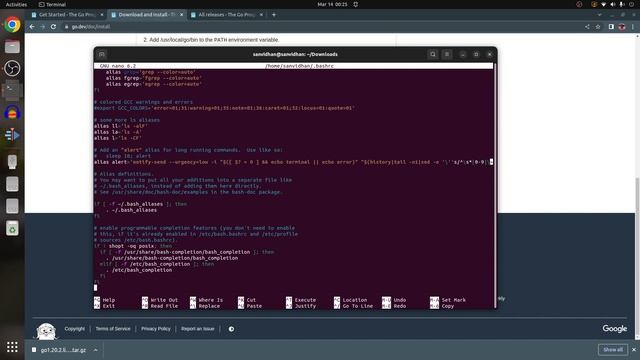
Task: Open Chrome tab search dropdown
Action: pyautogui.click(x=599, y=15)
